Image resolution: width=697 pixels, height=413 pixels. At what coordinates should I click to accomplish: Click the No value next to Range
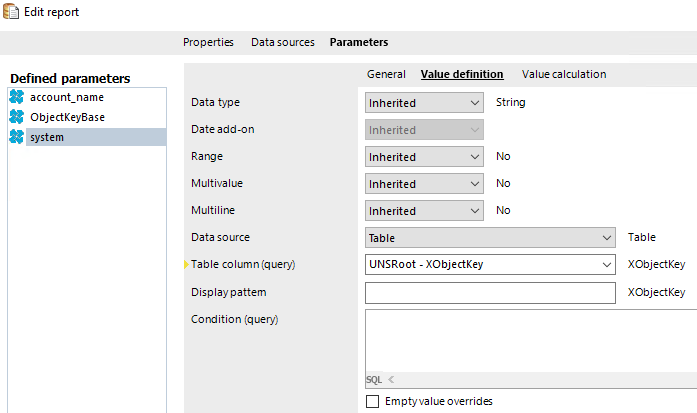[503, 156]
